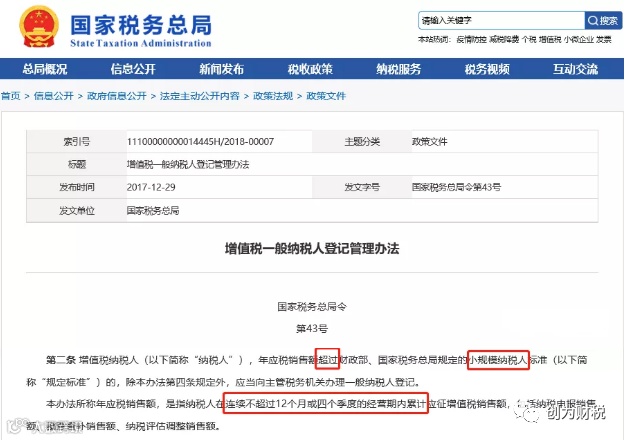The height and width of the screenshot is (440, 625).
Task: Select the publish date 2017-12-29
Action: [151, 187]
